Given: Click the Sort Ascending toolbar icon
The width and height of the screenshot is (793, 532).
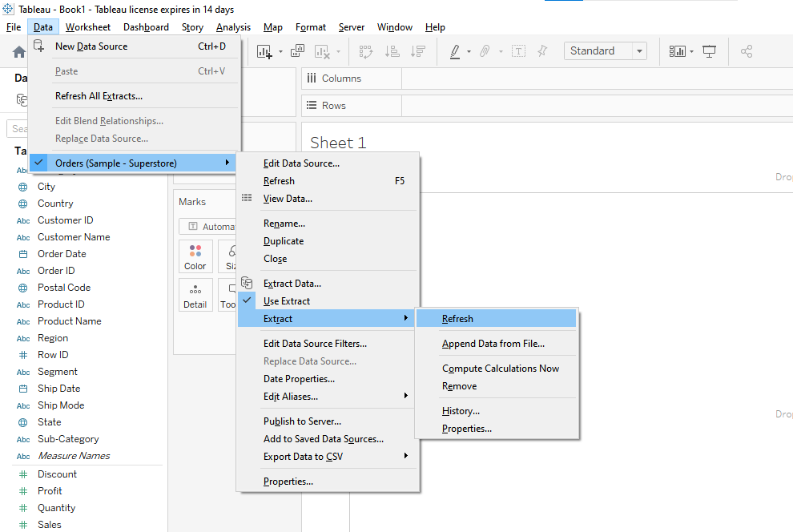Looking at the screenshot, I should pos(392,51).
